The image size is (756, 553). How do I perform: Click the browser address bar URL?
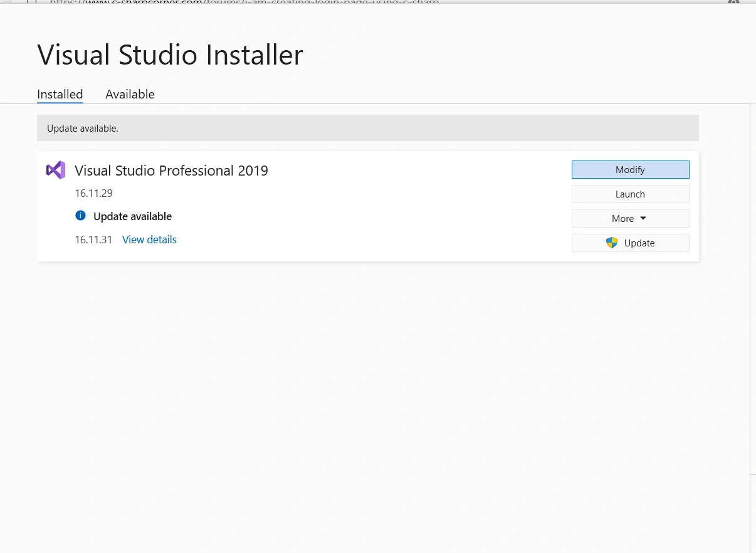(x=244, y=3)
